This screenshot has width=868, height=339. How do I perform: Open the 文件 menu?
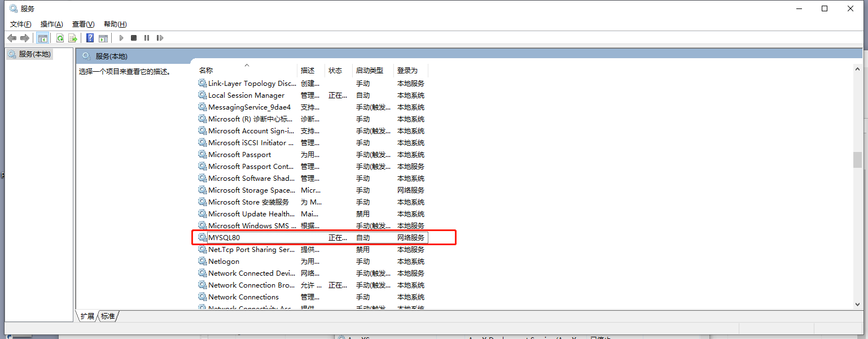tap(20, 24)
